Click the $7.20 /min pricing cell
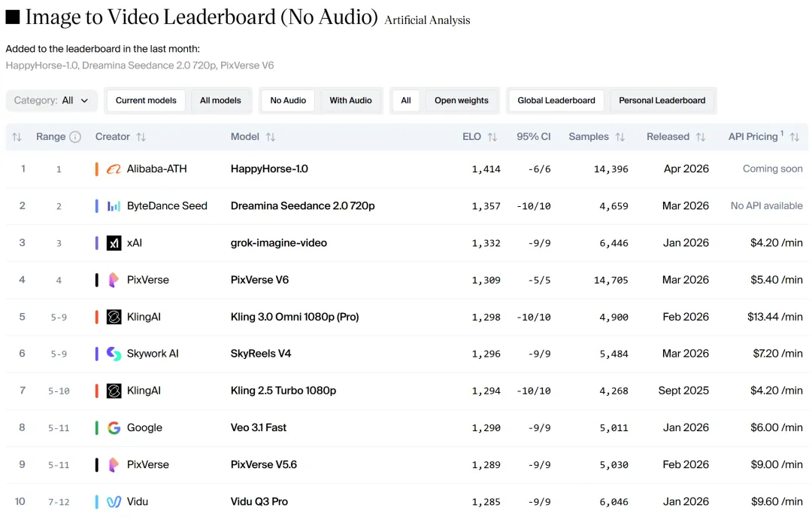812x520 pixels. tap(778, 354)
